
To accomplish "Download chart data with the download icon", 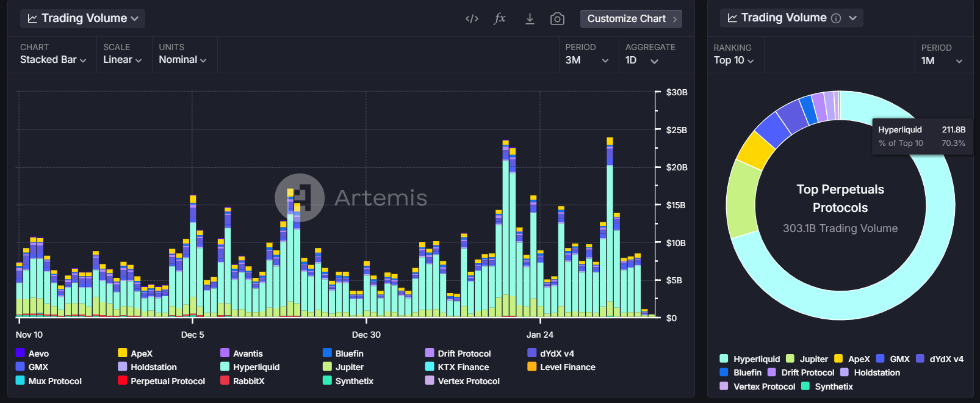I will click(530, 19).
